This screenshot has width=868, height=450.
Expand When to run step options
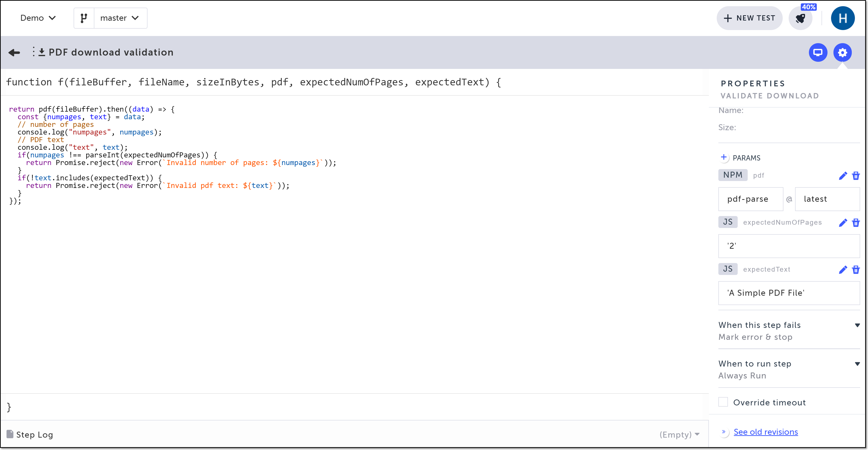tap(857, 364)
